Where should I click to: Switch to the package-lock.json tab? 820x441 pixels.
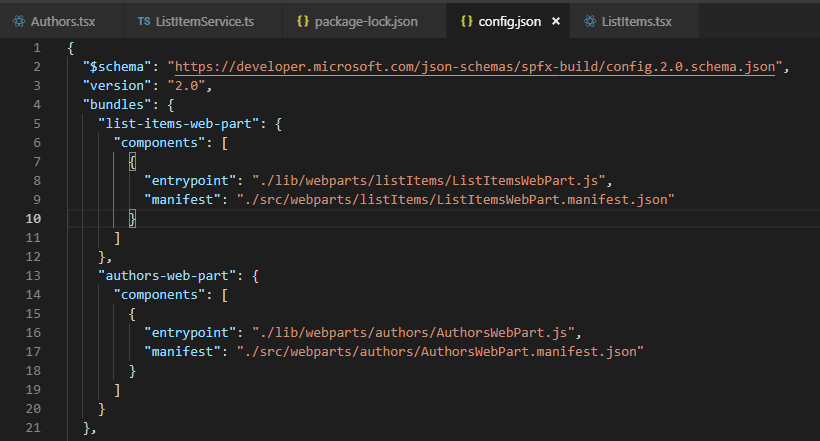(365, 21)
